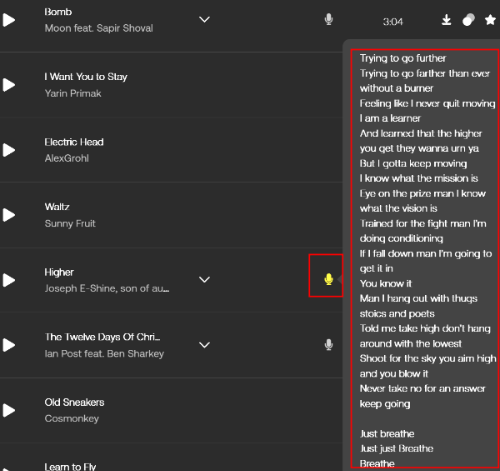The height and width of the screenshot is (471, 500).
Task: Play the song Higher
Action: [9, 280]
